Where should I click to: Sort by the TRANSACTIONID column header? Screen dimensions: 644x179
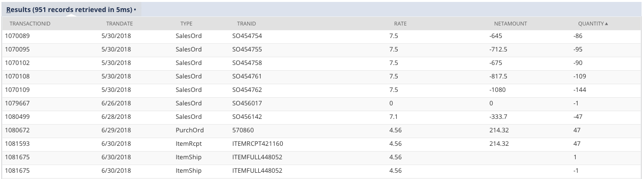click(x=30, y=23)
